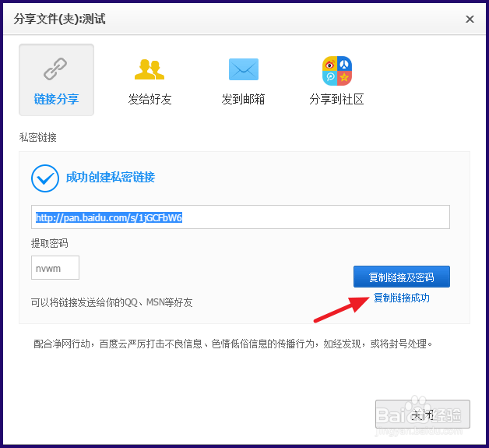This screenshot has width=489, height=448.
Task: Click the chain link share icon
Action: (55, 69)
